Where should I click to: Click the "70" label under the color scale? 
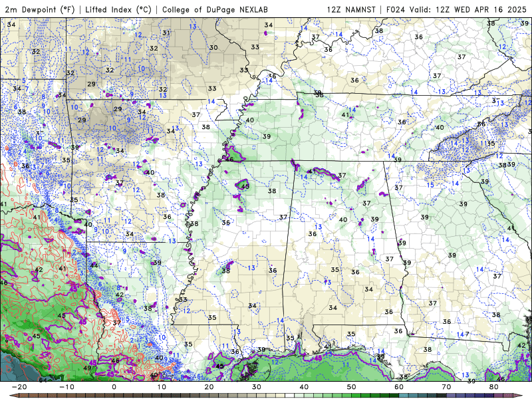coord(446,387)
